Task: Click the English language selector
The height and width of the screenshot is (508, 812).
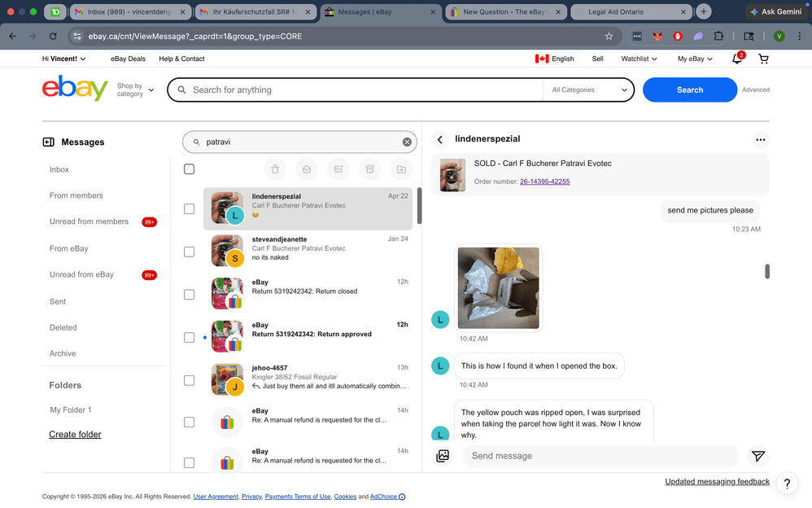Action: coord(555,59)
